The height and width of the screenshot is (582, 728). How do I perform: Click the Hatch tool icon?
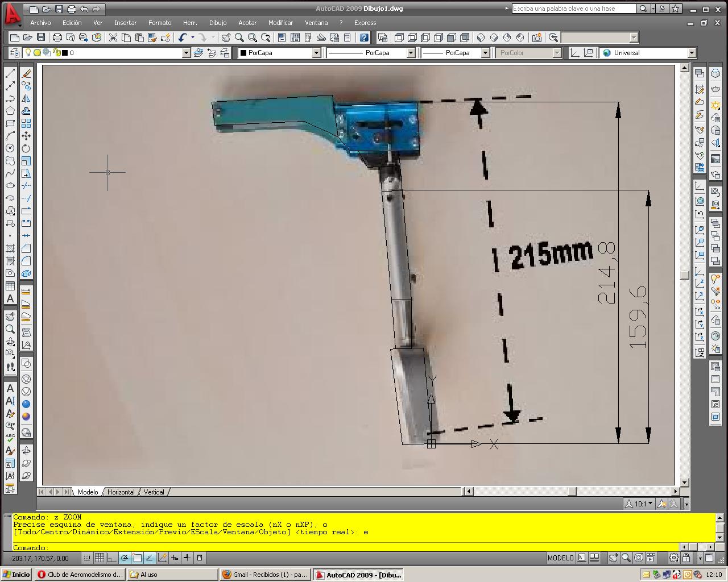[x=10, y=248]
